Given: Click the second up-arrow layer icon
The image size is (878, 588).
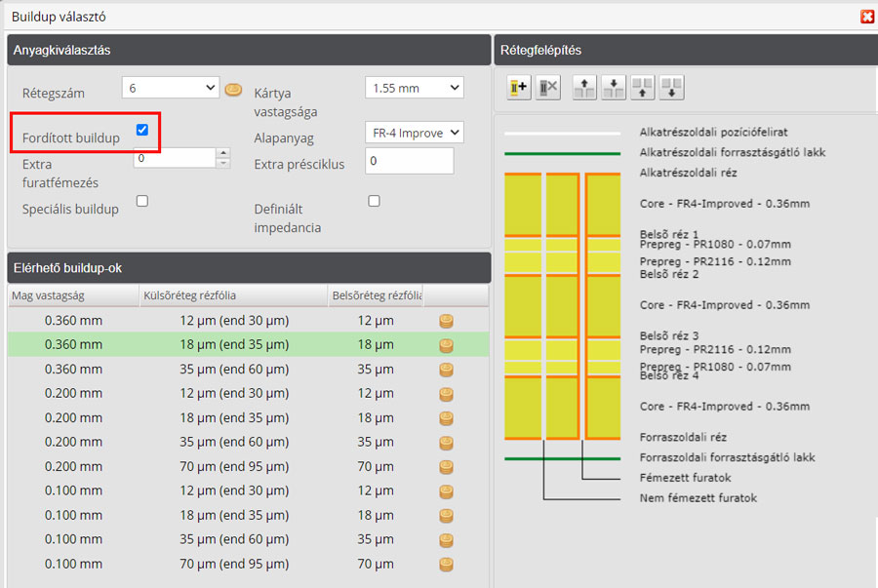Looking at the screenshot, I should [x=642, y=88].
